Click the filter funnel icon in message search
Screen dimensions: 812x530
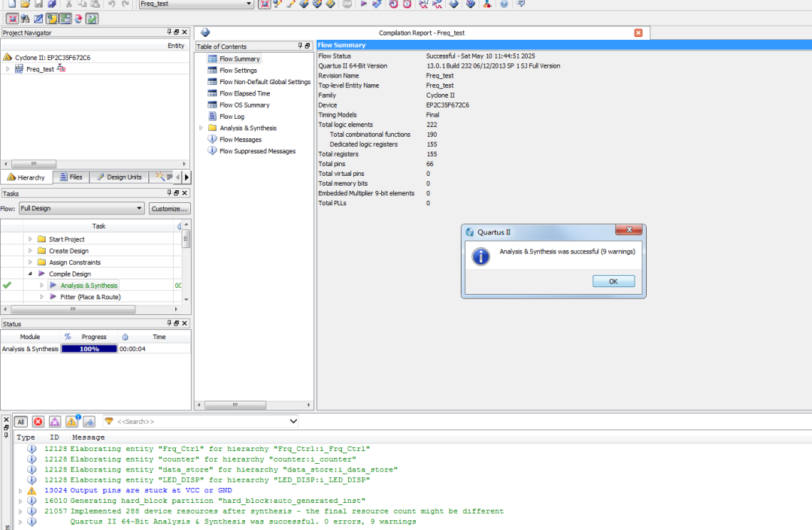click(109, 422)
